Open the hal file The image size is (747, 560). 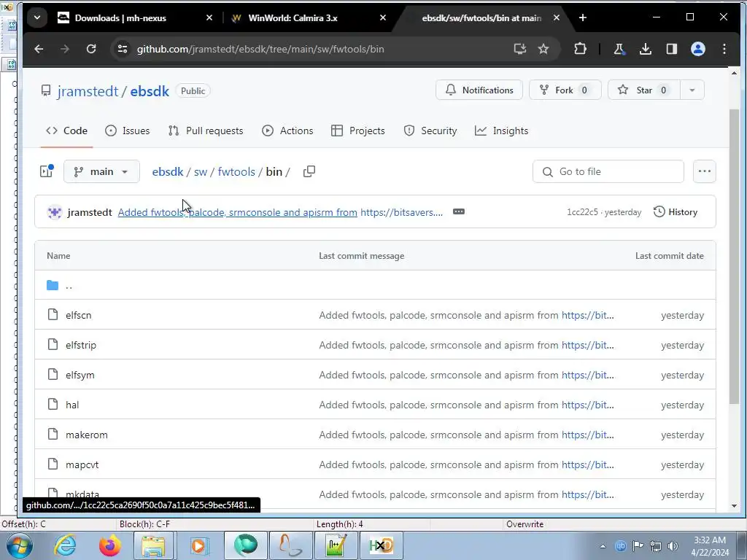click(x=72, y=405)
